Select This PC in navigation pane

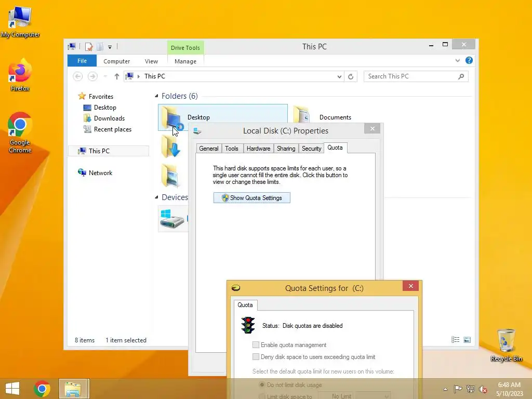99,151
